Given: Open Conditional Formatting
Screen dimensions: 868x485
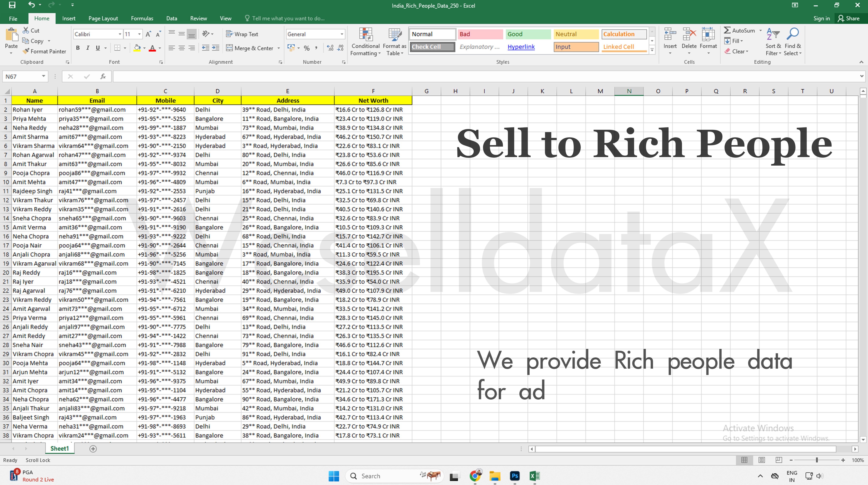Looking at the screenshot, I should [x=366, y=42].
